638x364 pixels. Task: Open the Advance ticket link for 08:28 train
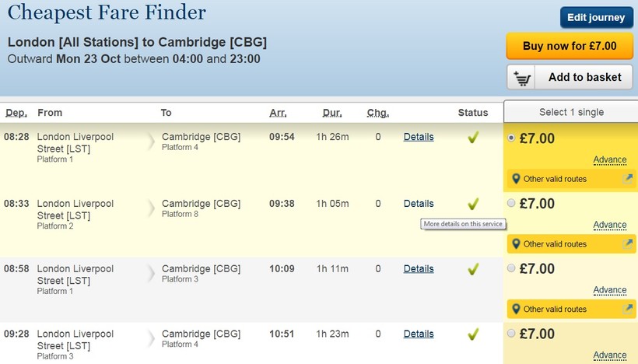click(609, 160)
